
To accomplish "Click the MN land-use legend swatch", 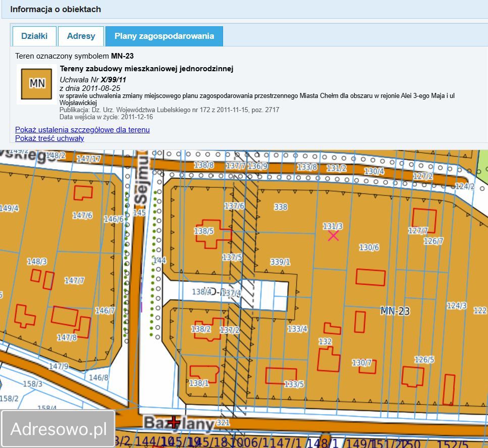I will (x=36, y=84).
